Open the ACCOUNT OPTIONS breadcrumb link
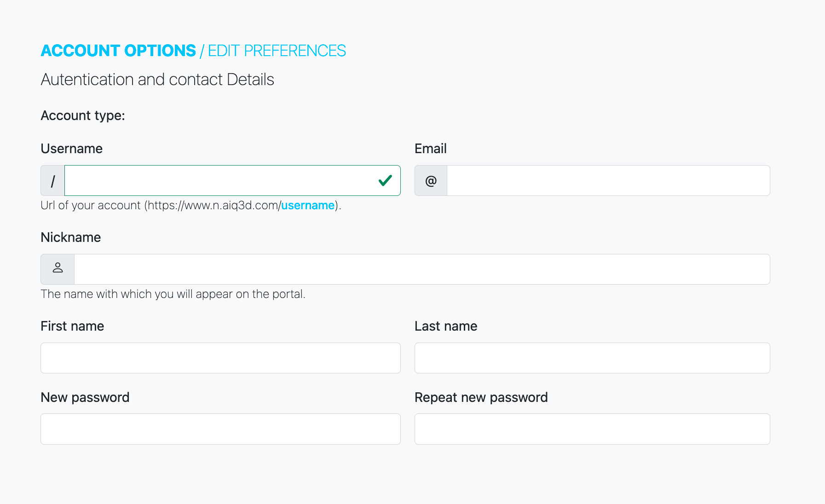 [x=118, y=51]
